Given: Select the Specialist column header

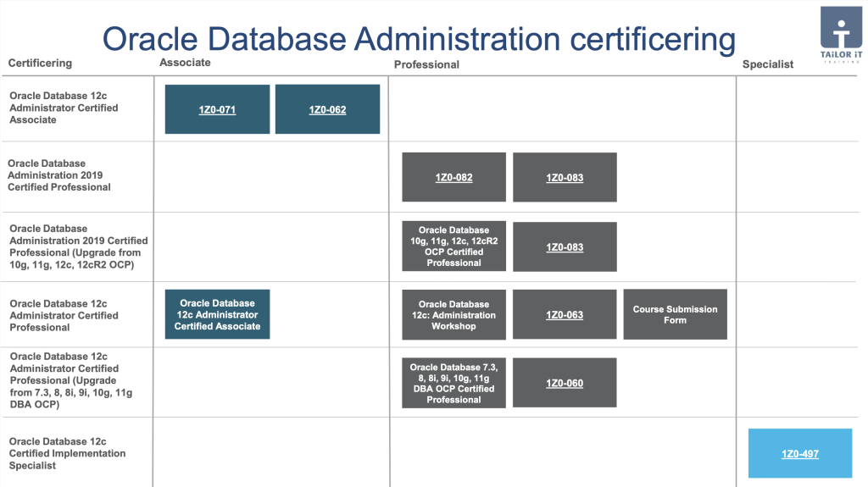Looking at the screenshot, I should [x=768, y=64].
